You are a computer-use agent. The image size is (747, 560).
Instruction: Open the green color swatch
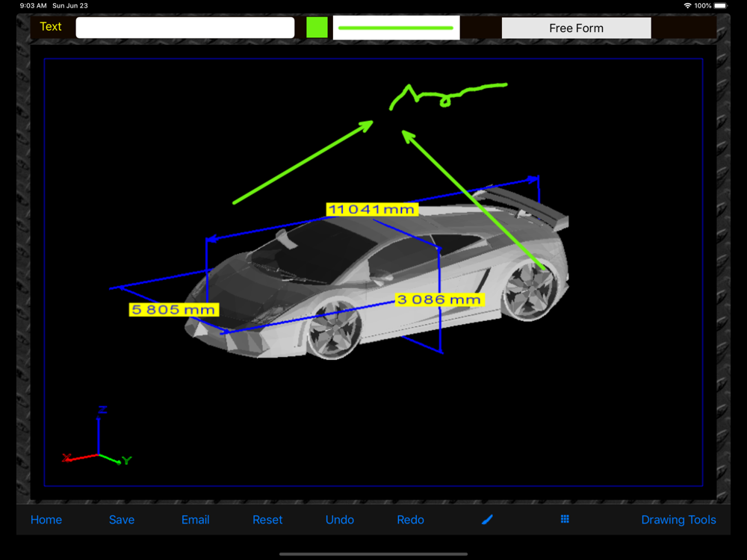point(317,27)
